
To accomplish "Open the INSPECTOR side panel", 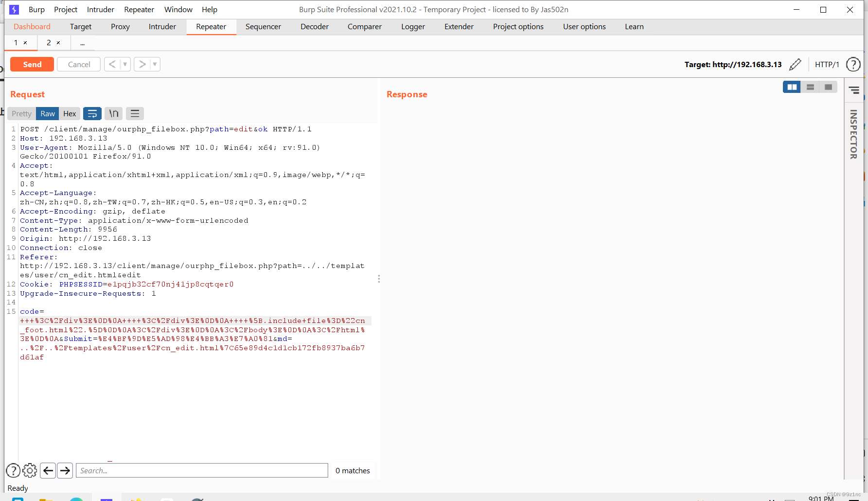I will point(853,134).
